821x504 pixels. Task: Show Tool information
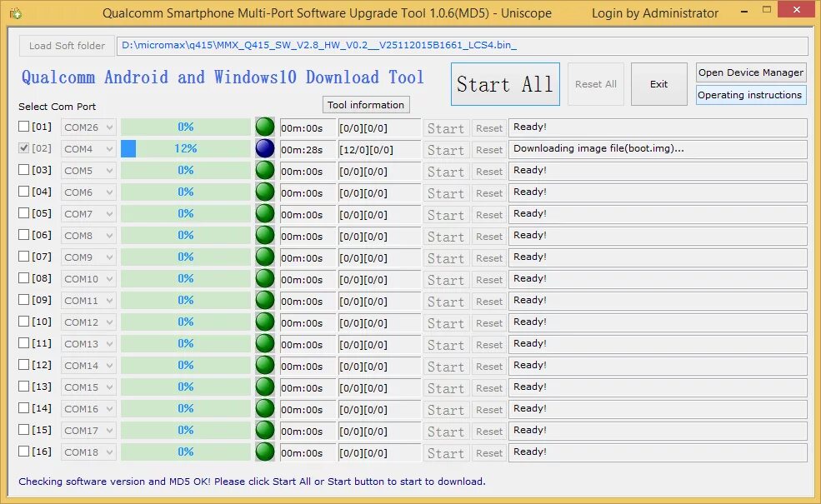[366, 105]
